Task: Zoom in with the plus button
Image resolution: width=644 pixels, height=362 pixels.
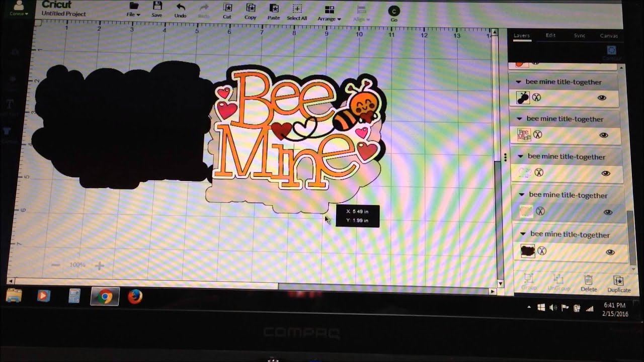Action: point(99,265)
